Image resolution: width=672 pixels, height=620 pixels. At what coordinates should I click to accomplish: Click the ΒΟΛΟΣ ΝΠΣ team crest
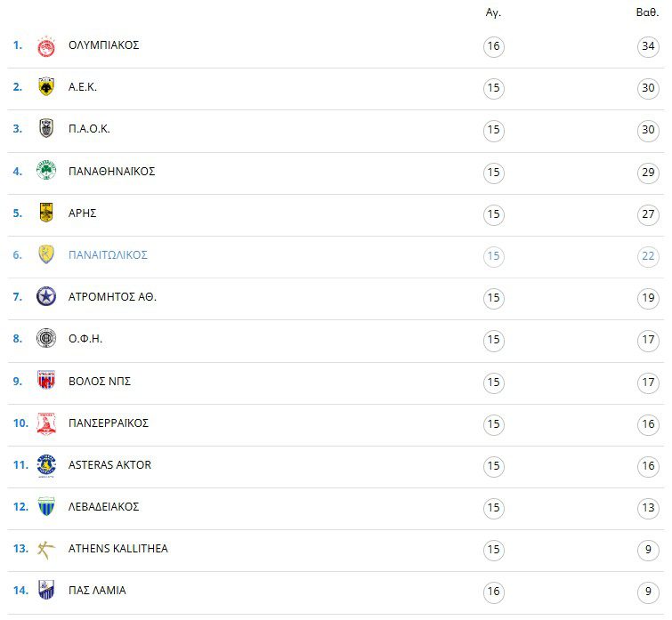[x=46, y=381]
